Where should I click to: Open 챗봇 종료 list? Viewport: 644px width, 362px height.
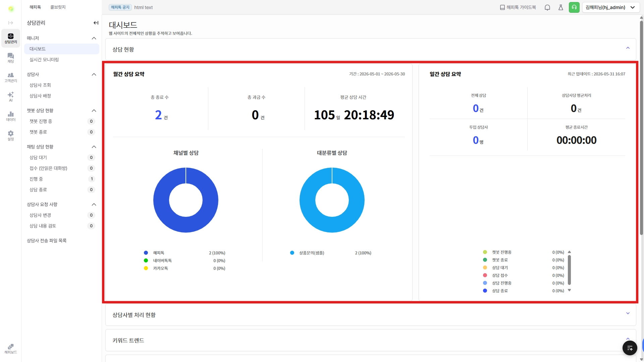62,132
